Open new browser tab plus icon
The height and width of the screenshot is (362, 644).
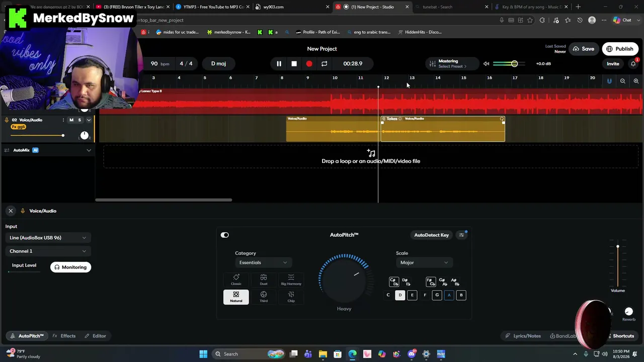pos(578,7)
